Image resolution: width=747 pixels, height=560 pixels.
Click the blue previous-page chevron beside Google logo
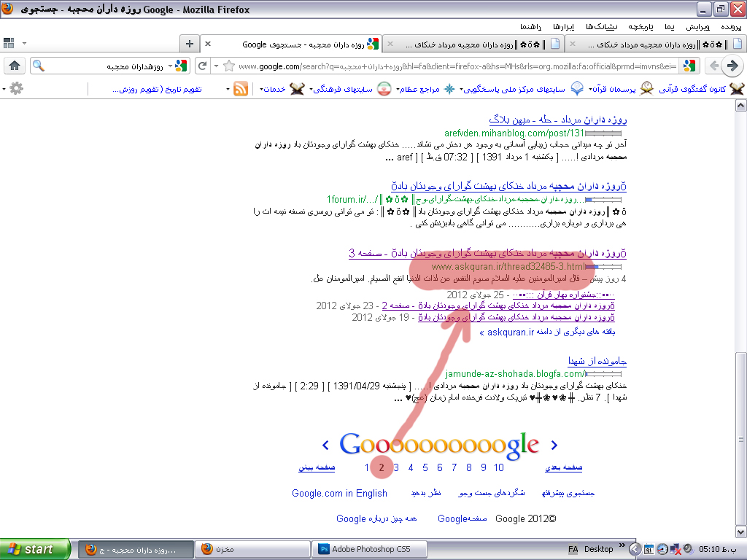point(325,446)
